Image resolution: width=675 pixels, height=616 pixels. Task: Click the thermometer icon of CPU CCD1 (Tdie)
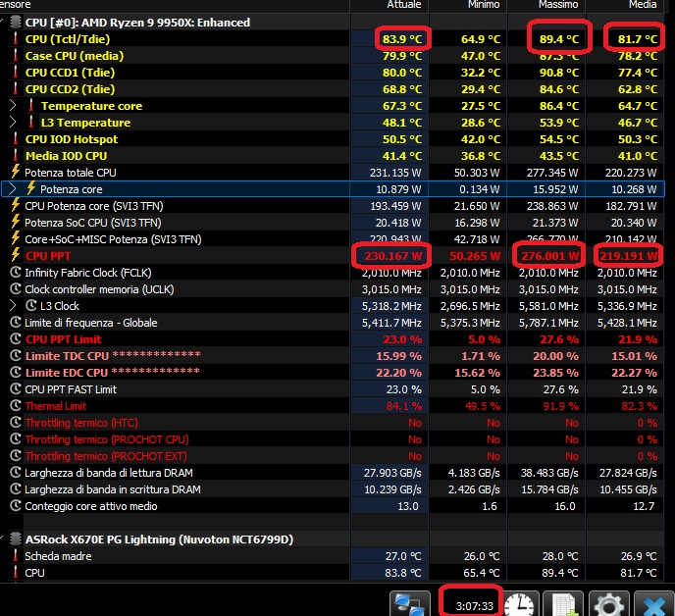16,72
